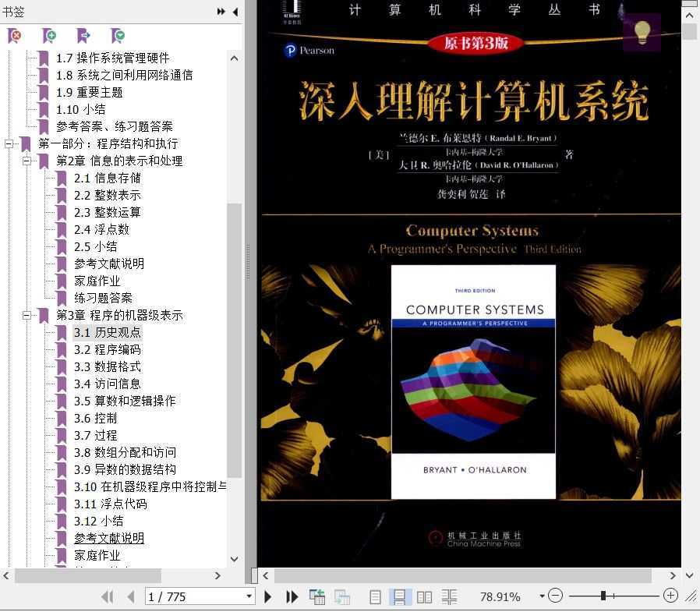
Task: Collapse the 第3章 程序的机器级表示 node
Action: point(27,316)
